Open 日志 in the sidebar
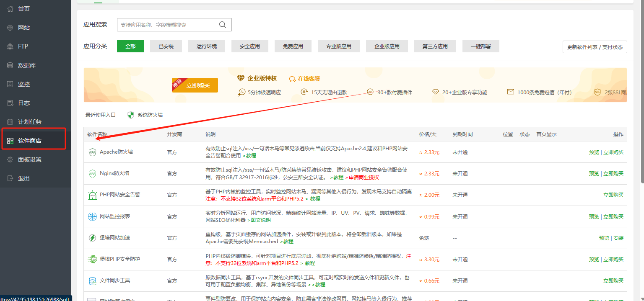 [35, 103]
